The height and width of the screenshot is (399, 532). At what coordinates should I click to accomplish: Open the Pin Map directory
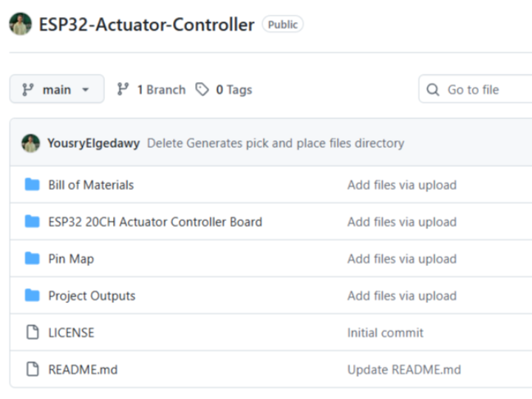[x=71, y=259]
